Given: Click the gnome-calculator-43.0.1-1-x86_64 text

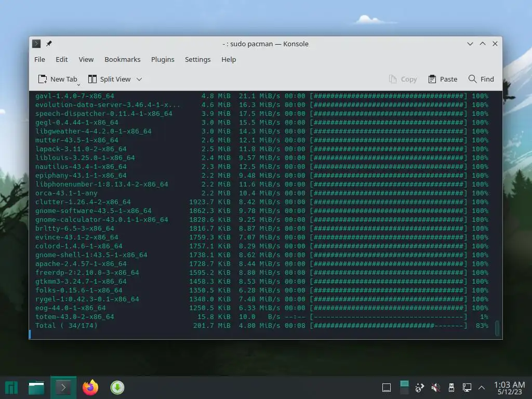Looking at the screenshot, I should click(102, 220).
